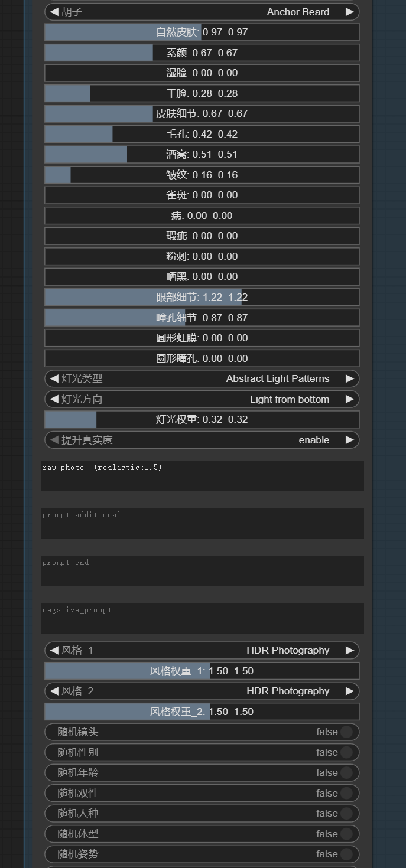Screen dimensions: 406x868
Task: Click right arrow on 风格_1 selector
Action: pos(349,650)
